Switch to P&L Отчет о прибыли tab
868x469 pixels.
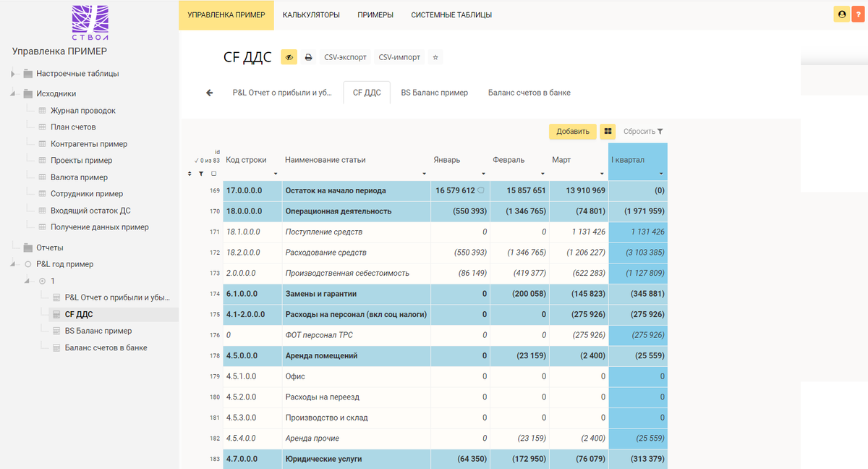click(x=282, y=93)
